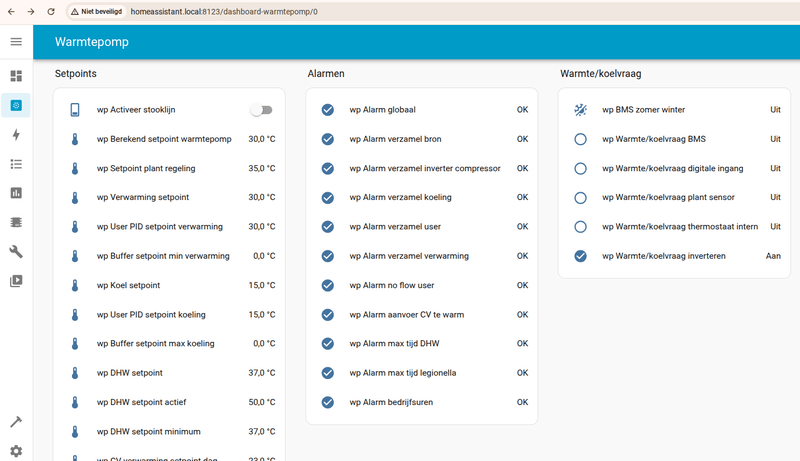Open the Overview dashboard icon in sidebar
This screenshot has height=461, width=800.
coord(16,76)
